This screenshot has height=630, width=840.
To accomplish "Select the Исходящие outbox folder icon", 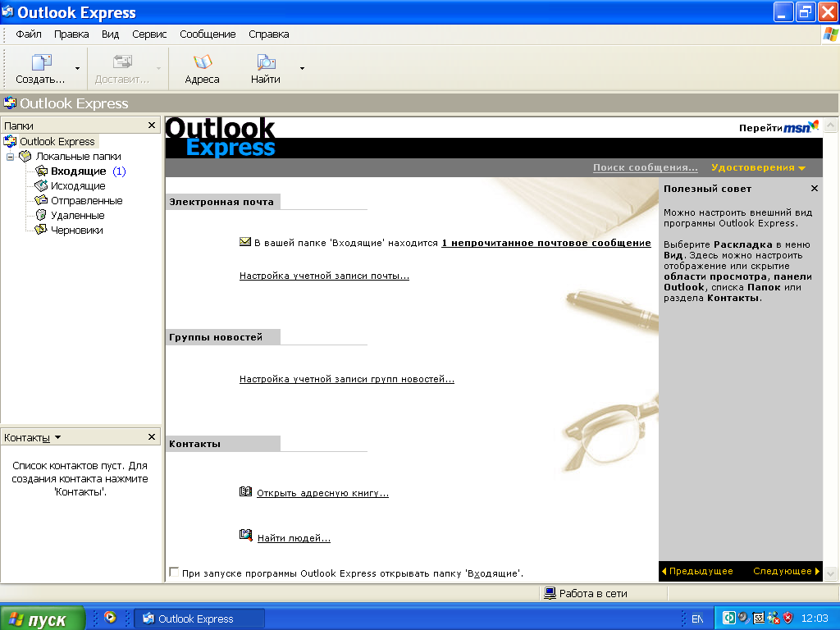I will pyautogui.click(x=41, y=186).
